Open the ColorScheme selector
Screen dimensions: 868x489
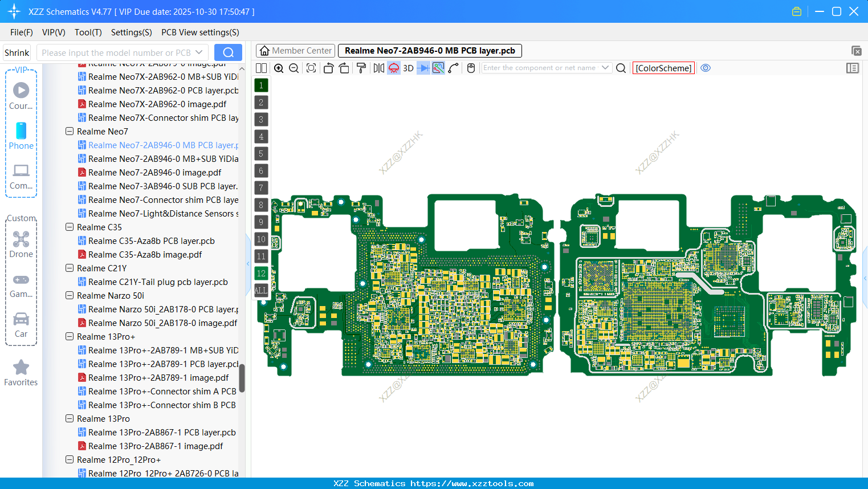pyautogui.click(x=663, y=68)
